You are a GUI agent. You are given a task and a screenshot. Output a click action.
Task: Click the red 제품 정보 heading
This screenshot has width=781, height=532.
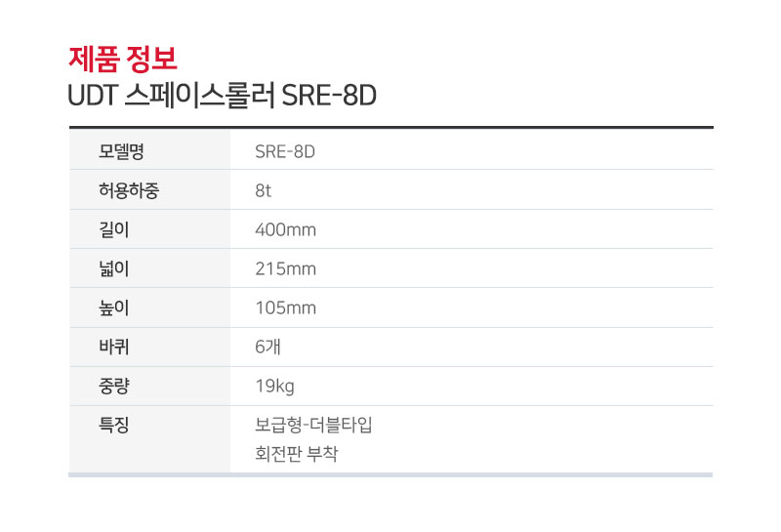coord(123,59)
